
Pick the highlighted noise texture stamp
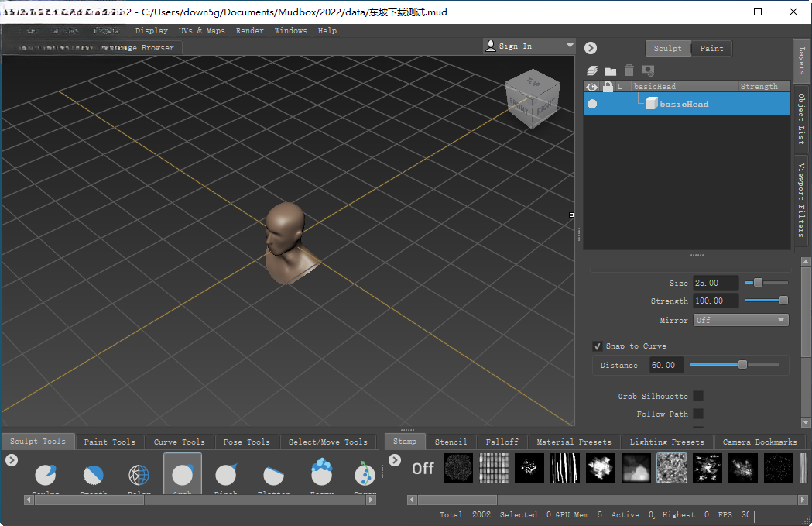[672, 468]
